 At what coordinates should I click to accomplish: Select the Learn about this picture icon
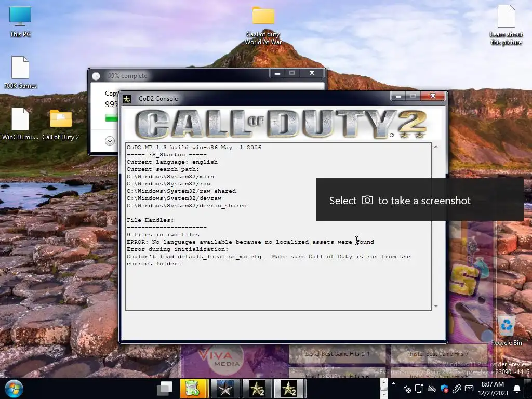[x=506, y=24]
